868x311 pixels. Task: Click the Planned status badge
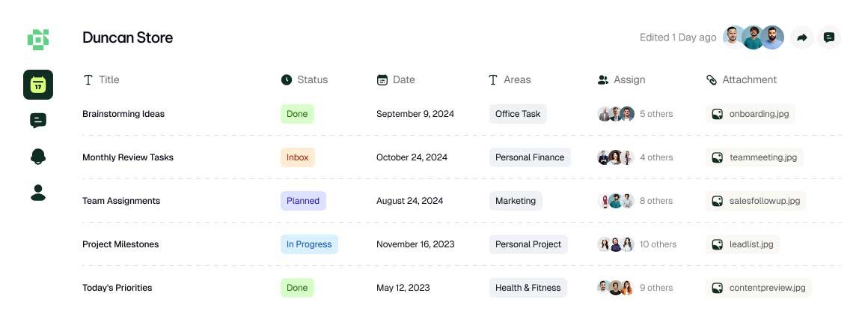tap(303, 201)
